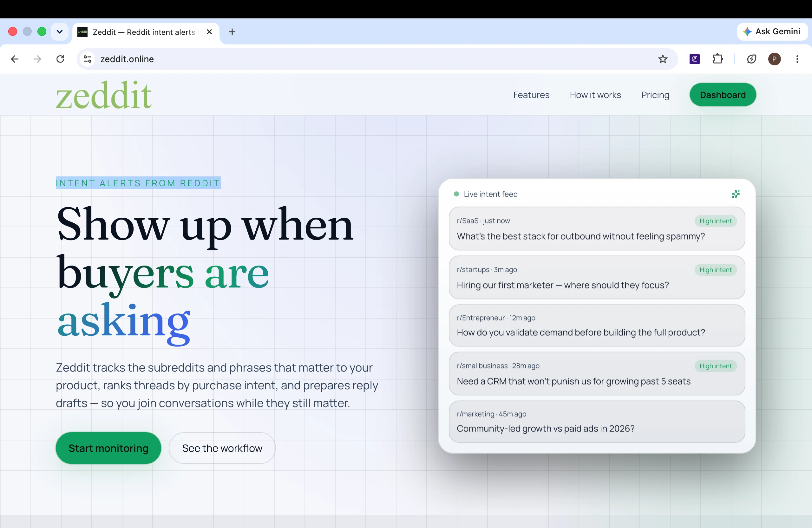Close the Zeddit browser tab
The height and width of the screenshot is (528, 812).
(x=209, y=32)
